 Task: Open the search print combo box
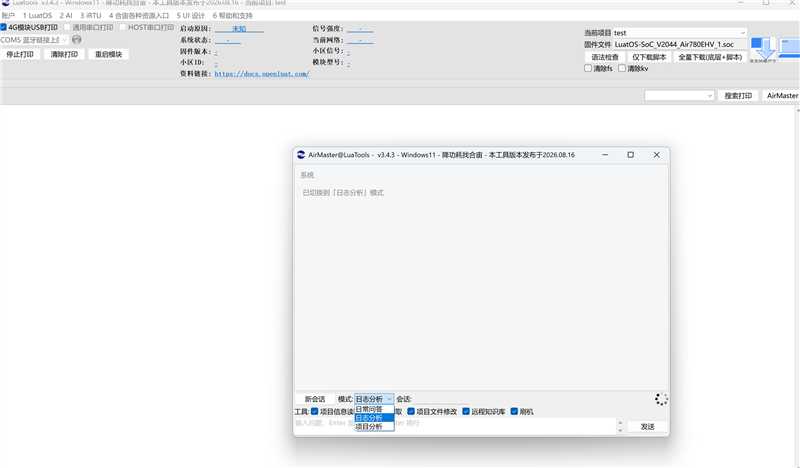click(x=679, y=95)
